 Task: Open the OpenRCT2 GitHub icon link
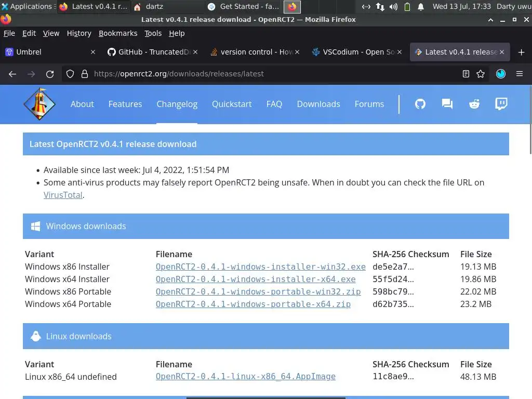click(x=420, y=104)
